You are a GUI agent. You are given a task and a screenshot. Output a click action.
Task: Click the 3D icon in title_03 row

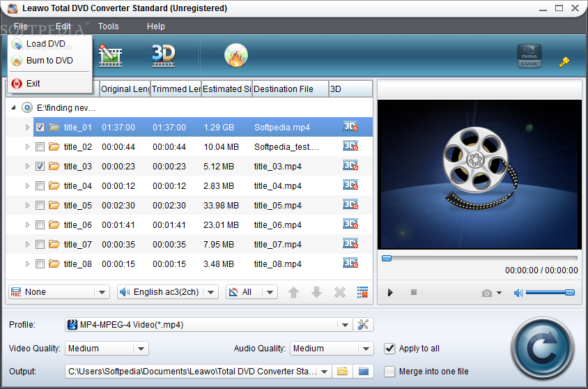tap(350, 165)
